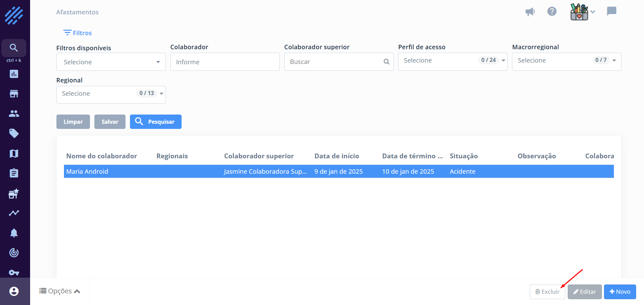Open the notification bell icon in sidebar
Image resolution: width=644 pixels, height=305 pixels.
(14, 233)
